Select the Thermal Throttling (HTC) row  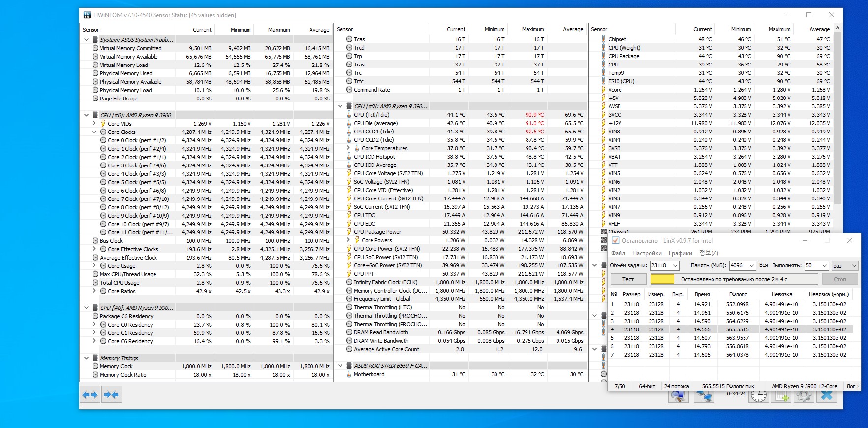tap(461, 307)
